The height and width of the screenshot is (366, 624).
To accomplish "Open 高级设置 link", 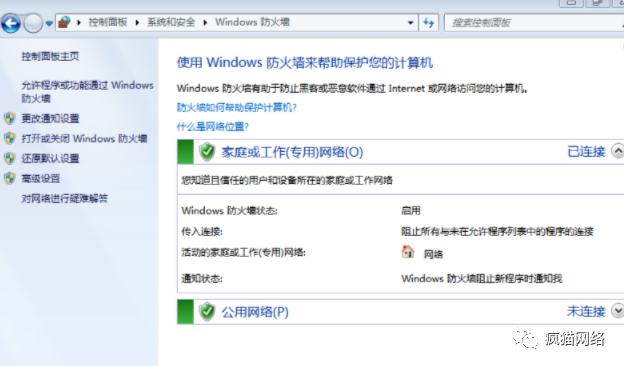I will point(41,179).
